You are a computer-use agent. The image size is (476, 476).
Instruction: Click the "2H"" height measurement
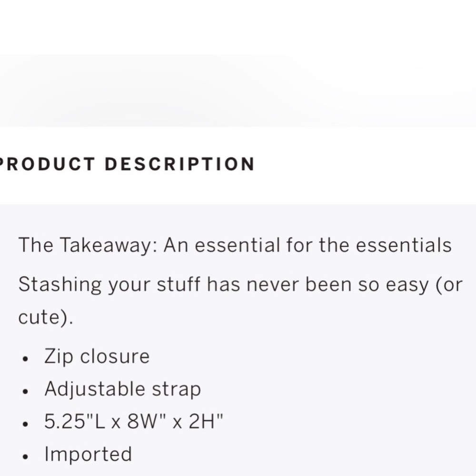(206, 422)
